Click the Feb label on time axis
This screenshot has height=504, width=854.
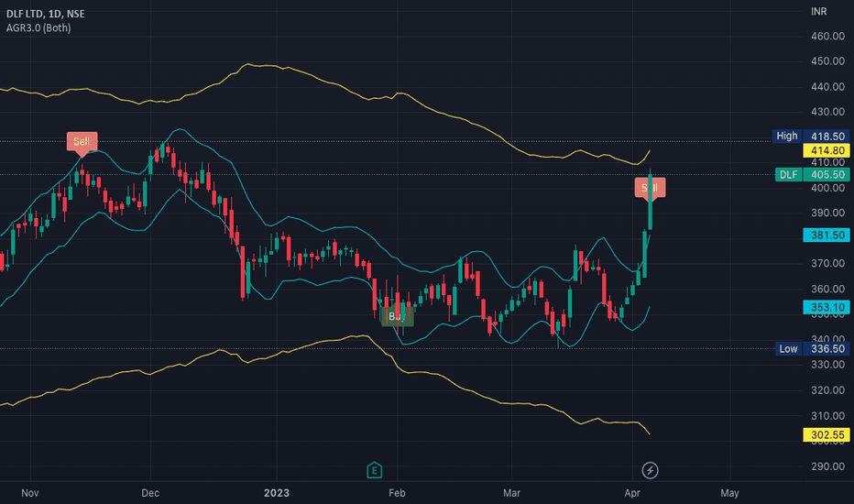click(397, 493)
